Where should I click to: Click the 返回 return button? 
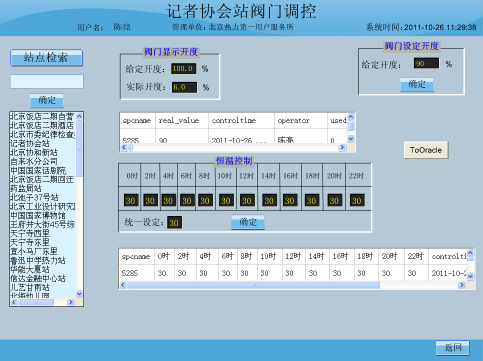click(452, 348)
